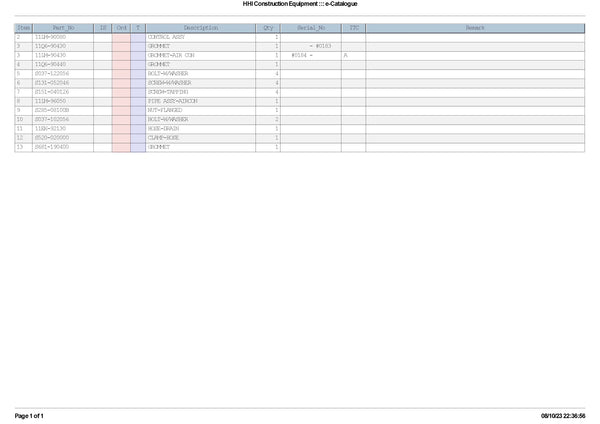The height and width of the screenshot is (424, 600).
Task: Click the NUT-FLANGED description cell
Action: 164,110
